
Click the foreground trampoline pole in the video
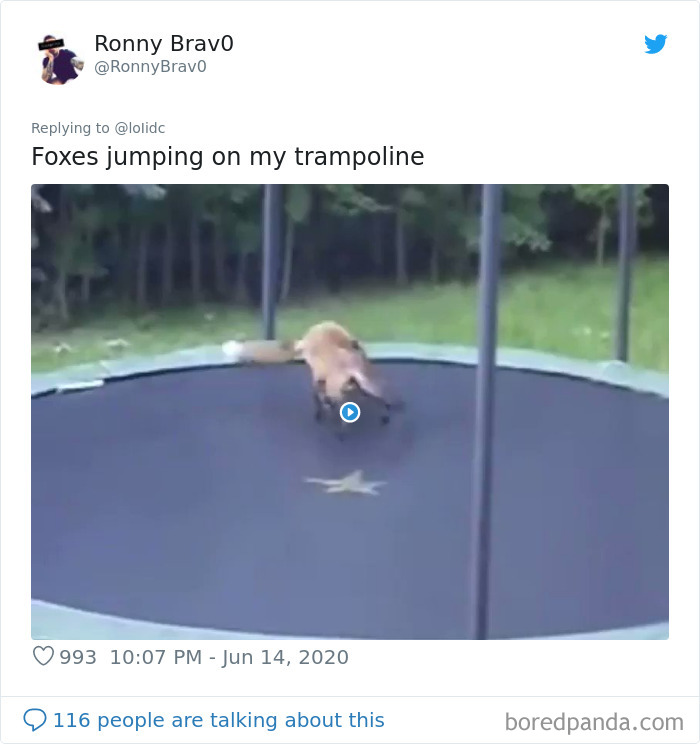point(486,411)
